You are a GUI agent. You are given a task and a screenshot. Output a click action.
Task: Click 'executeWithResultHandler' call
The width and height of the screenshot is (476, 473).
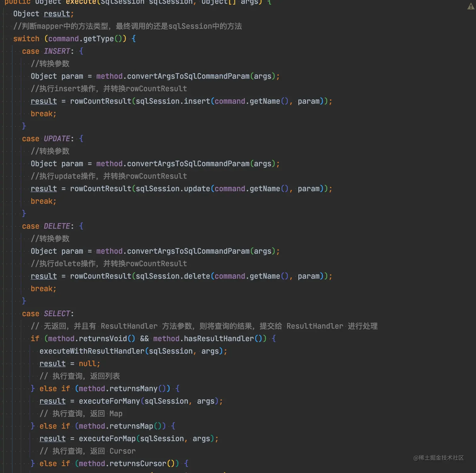(92, 351)
